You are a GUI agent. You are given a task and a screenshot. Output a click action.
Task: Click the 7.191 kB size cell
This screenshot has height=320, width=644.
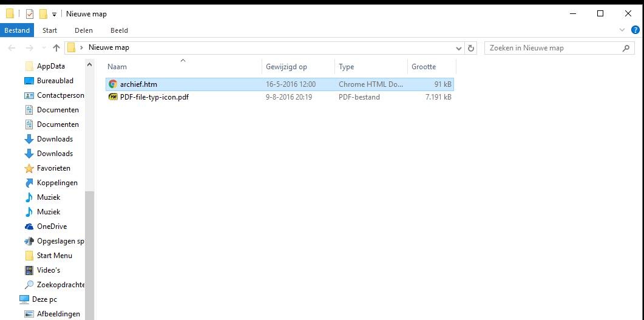pyautogui.click(x=438, y=97)
